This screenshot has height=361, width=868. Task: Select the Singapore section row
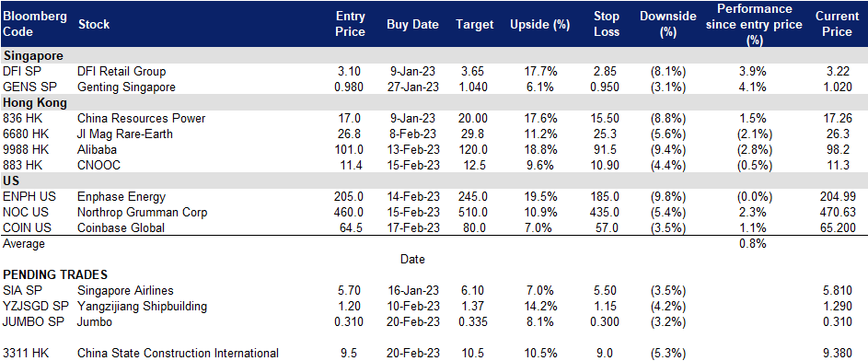point(434,56)
